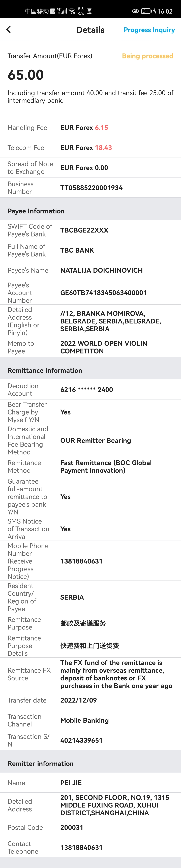Tap the battery indicator in status bar
This screenshot has height=868, width=181.
coord(146,11)
